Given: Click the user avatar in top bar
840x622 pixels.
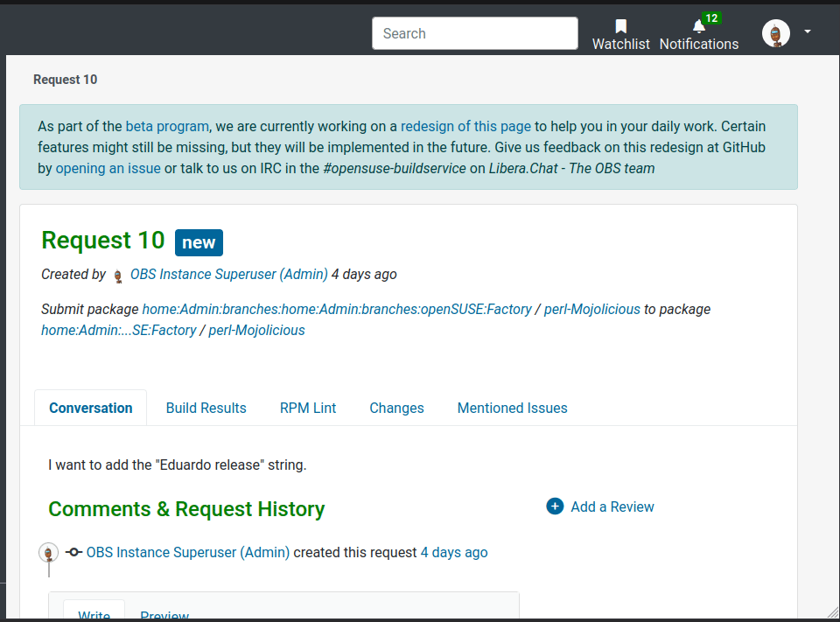Looking at the screenshot, I should coord(776,33).
